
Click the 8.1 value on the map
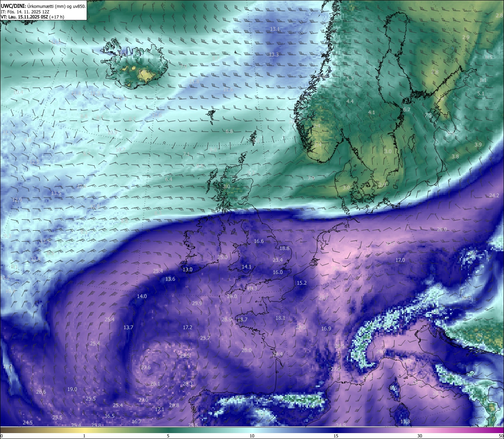(x=483, y=80)
